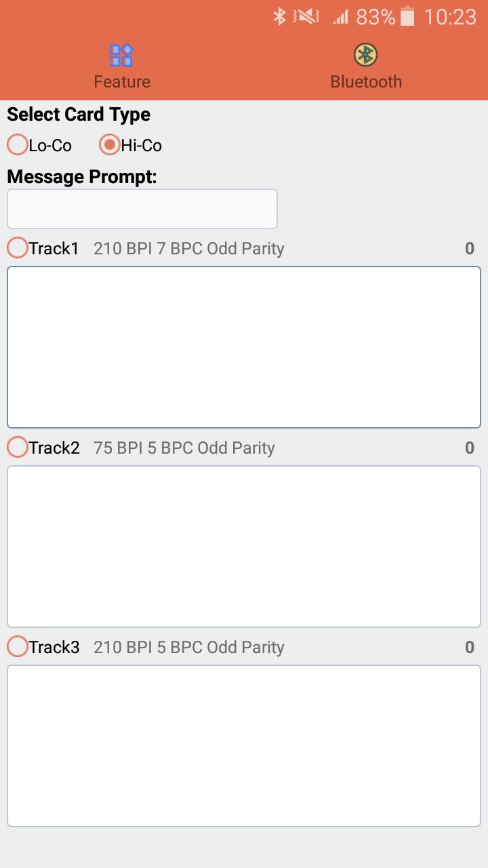Viewport: 488px width, 868px height.
Task: Tap the battery icon in status bar
Action: (x=407, y=16)
